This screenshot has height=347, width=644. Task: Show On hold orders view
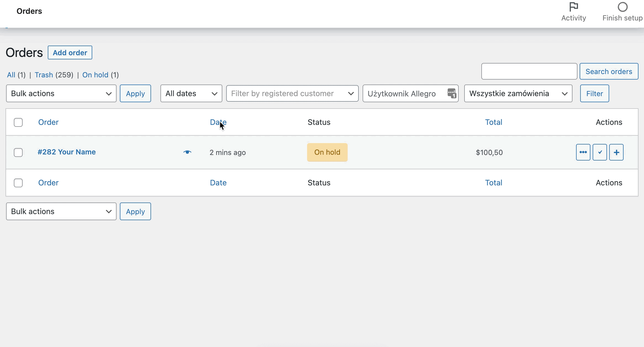click(95, 75)
